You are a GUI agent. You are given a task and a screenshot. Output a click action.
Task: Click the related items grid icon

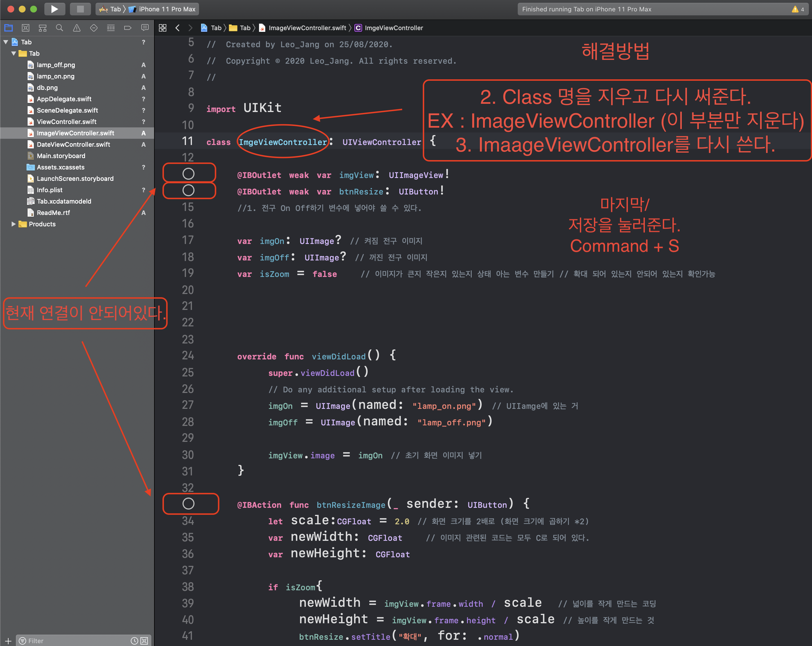point(163,28)
